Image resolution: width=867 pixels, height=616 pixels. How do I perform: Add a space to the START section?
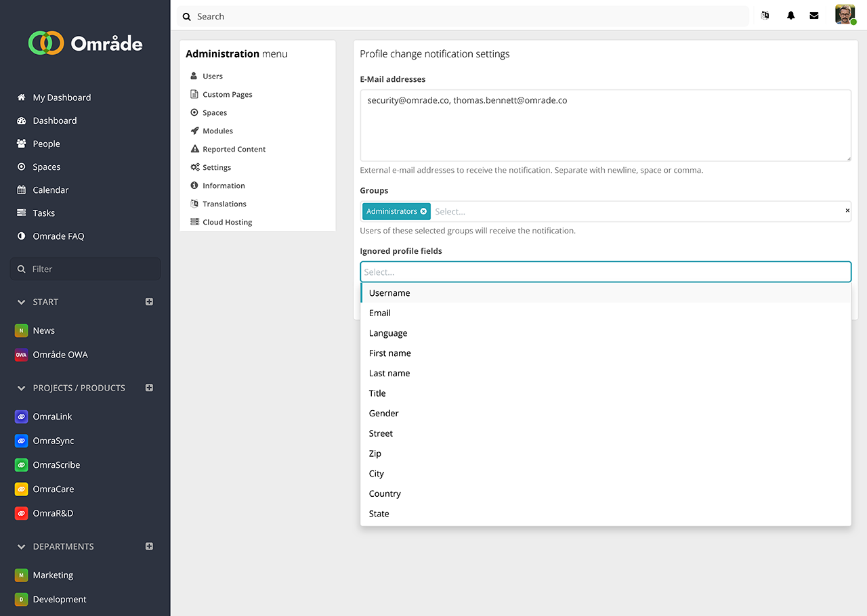[149, 302]
